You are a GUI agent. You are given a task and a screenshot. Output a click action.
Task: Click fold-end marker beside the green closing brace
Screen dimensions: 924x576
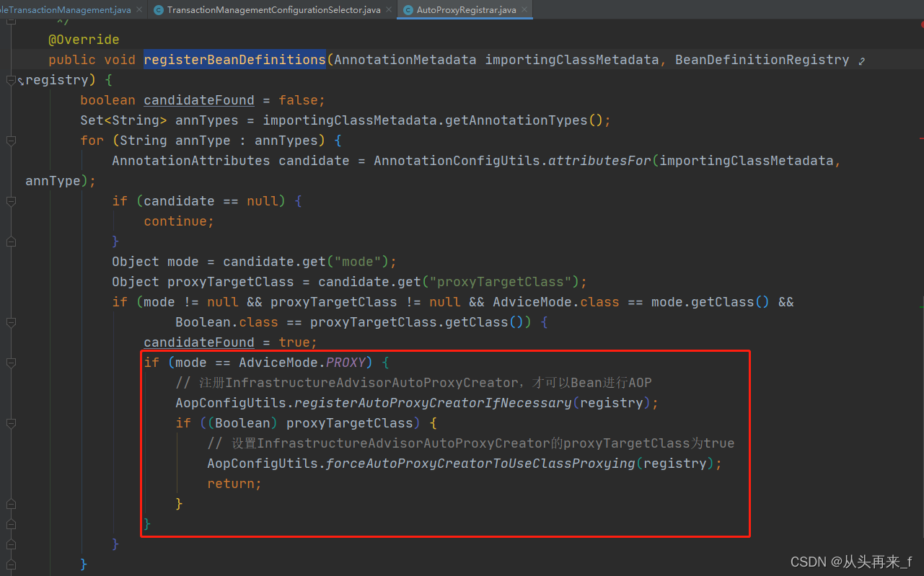click(x=11, y=523)
